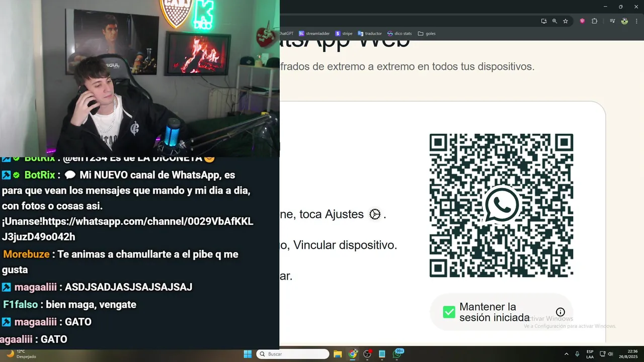Open the Extensions puzzle-piece menu

click(x=594, y=21)
